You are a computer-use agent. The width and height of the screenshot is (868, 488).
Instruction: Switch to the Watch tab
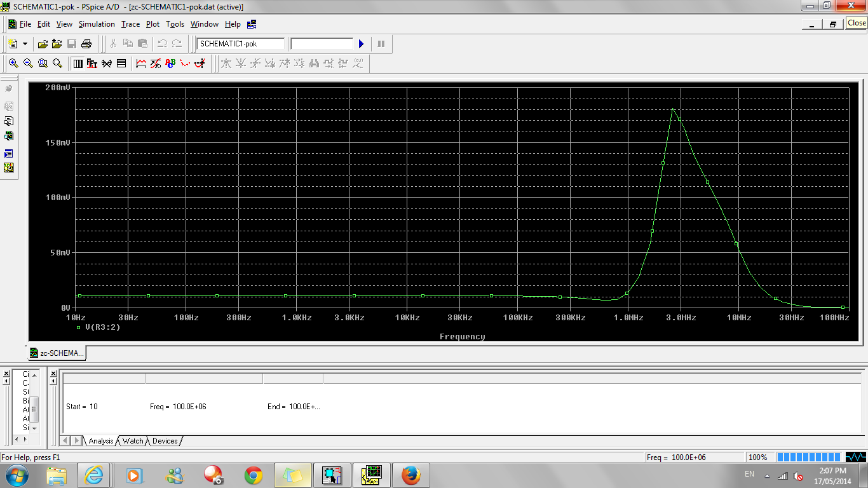[133, 441]
